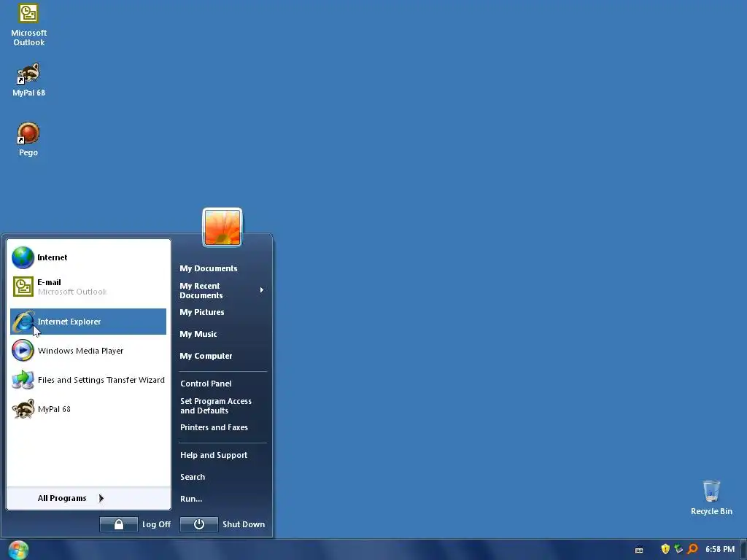Click the Log Off lock button
Viewport: 747px width, 560px height.
119,524
